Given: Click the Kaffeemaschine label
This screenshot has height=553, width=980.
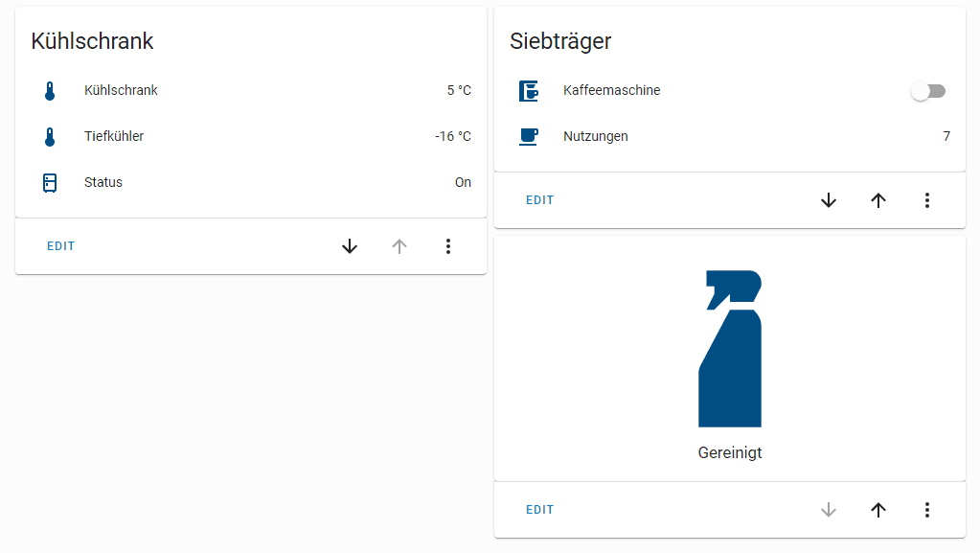Looking at the screenshot, I should [x=612, y=91].
